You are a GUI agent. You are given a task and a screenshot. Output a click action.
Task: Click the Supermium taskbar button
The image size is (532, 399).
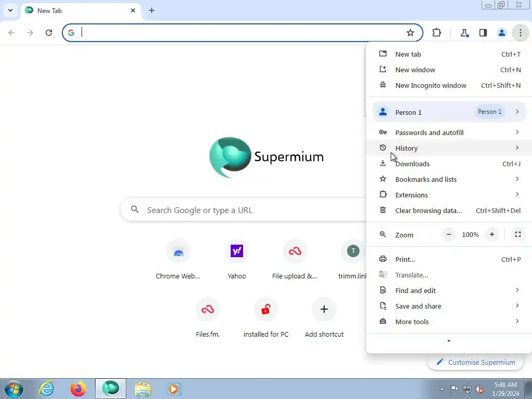click(x=111, y=389)
